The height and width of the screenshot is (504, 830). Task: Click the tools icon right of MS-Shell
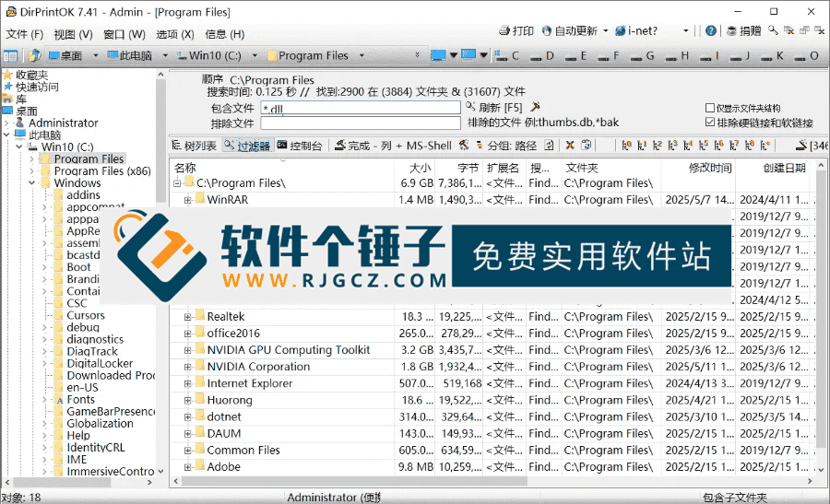(x=464, y=145)
